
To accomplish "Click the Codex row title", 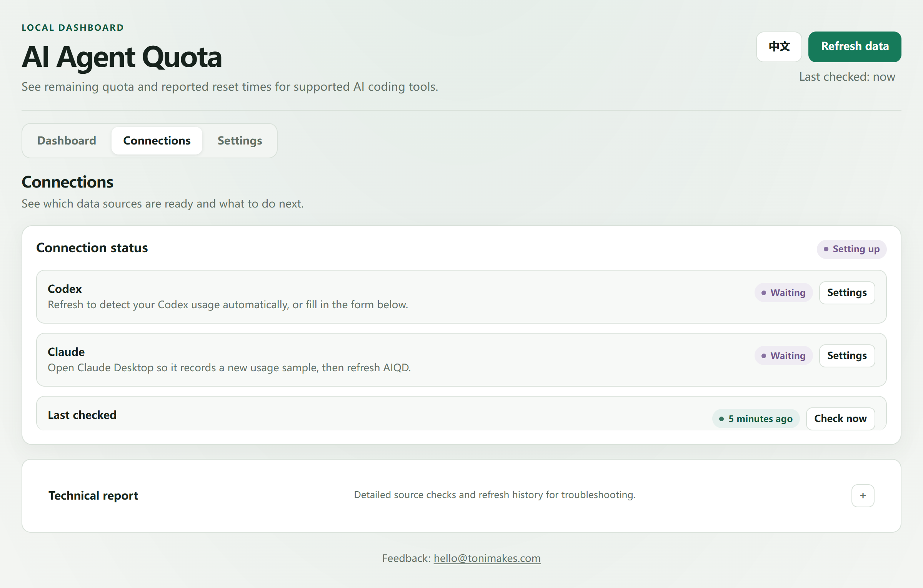I will (x=65, y=289).
